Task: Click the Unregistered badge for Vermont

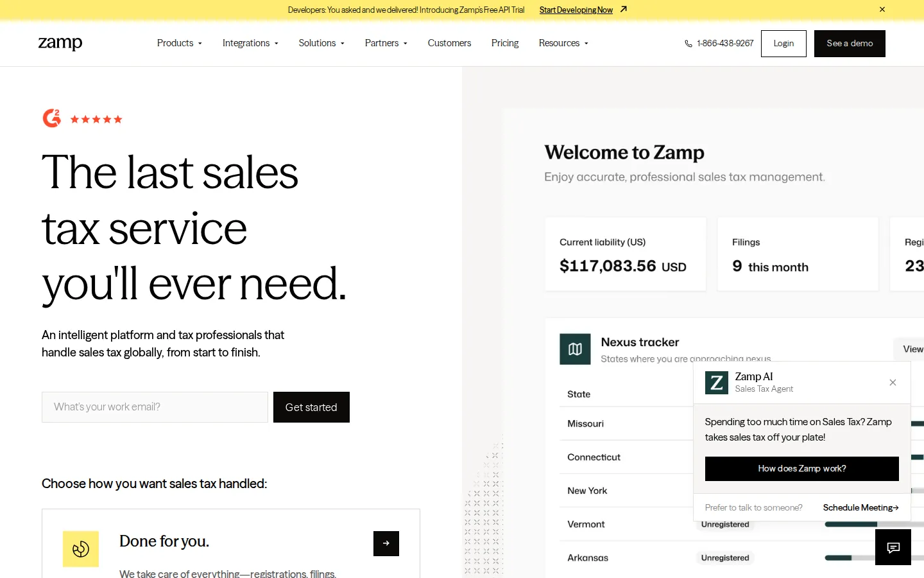Action: (x=725, y=525)
